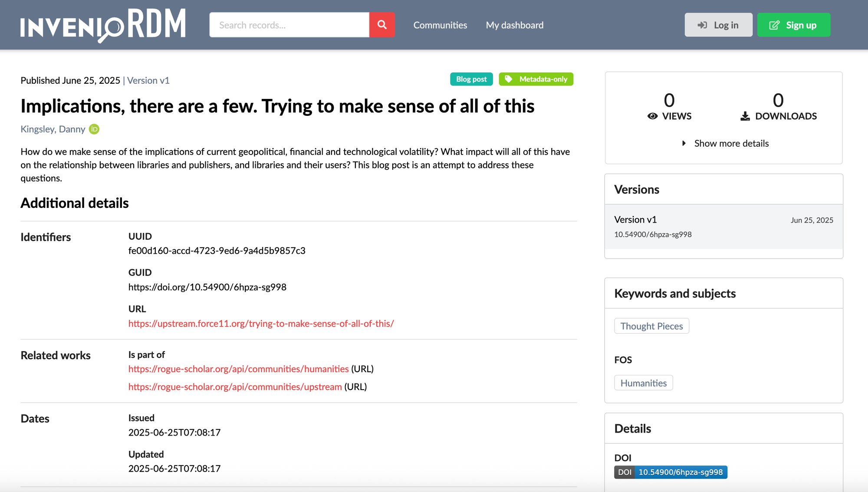Select Version v1 in Versions panel
Viewport: 868px width, 492px height.
[635, 220]
